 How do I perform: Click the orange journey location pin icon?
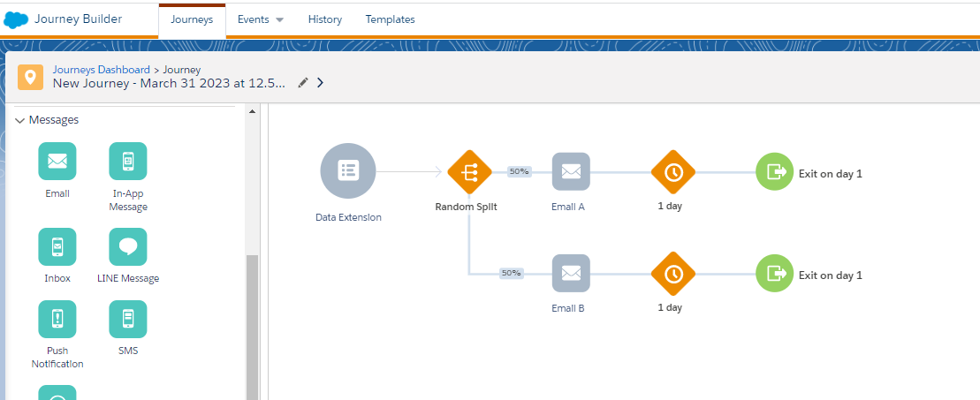click(30, 77)
